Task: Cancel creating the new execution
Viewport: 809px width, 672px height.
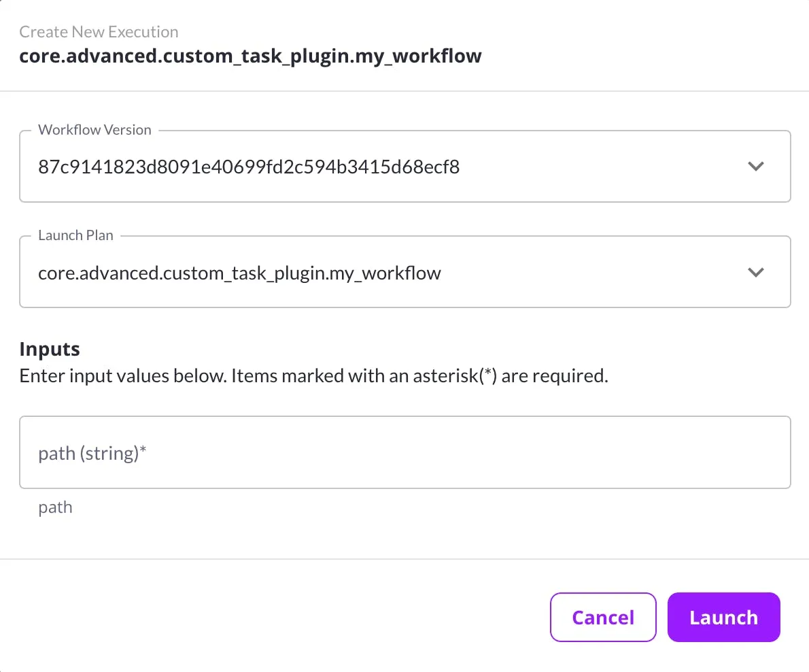Action: click(x=602, y=617)
